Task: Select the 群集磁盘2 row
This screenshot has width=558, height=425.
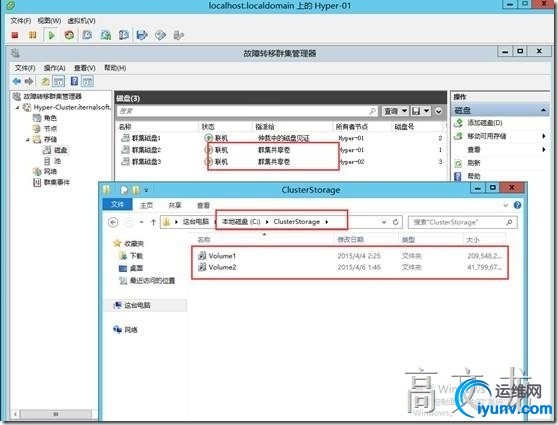Action: coord(281,150)
